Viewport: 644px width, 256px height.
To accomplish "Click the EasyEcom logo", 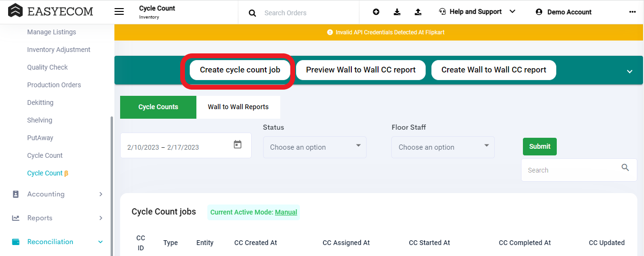I will click(x=51, y=11).
